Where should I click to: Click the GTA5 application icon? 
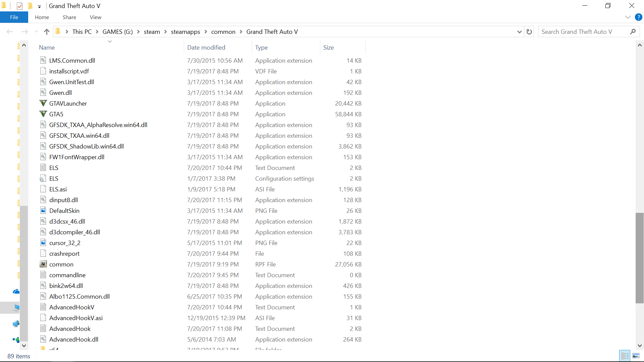pyautogui.click(x=43, y=114)
